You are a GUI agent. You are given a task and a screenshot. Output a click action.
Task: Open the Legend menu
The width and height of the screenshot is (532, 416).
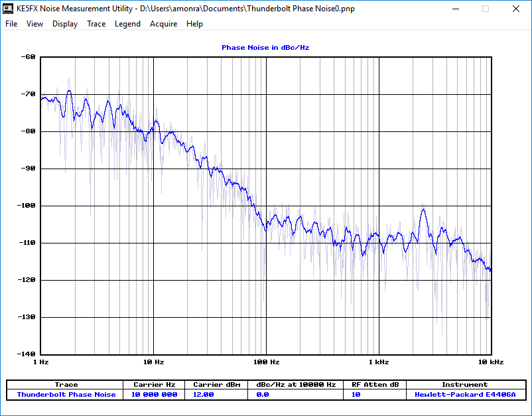click(127, 24)
